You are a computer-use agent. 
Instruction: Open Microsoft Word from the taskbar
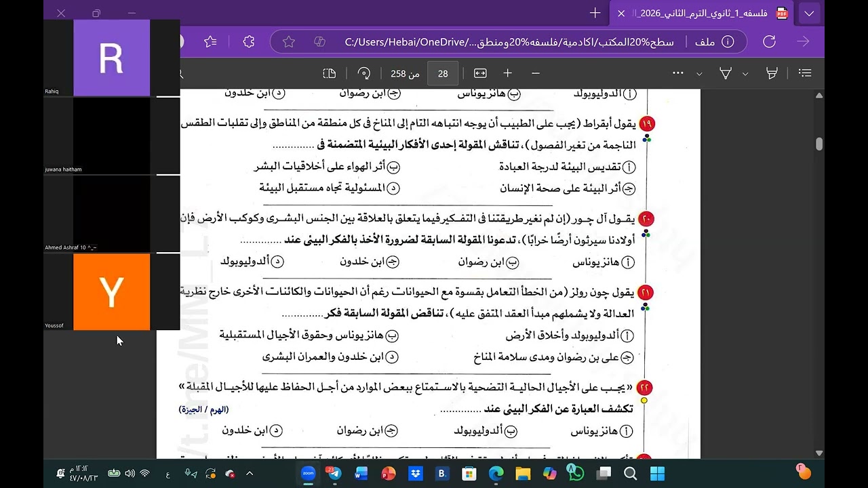[361, 473]
